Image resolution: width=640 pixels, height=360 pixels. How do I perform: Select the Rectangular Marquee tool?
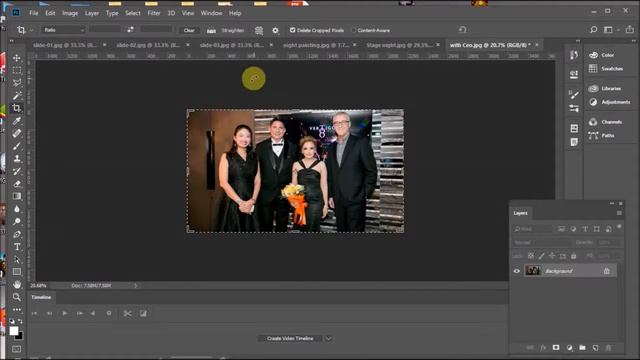click(x=17, y=70)
